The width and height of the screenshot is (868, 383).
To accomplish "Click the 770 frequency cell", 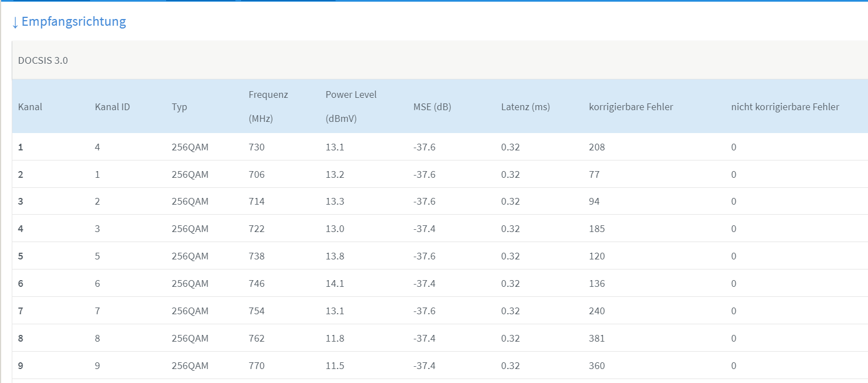I will click(257, 366).
